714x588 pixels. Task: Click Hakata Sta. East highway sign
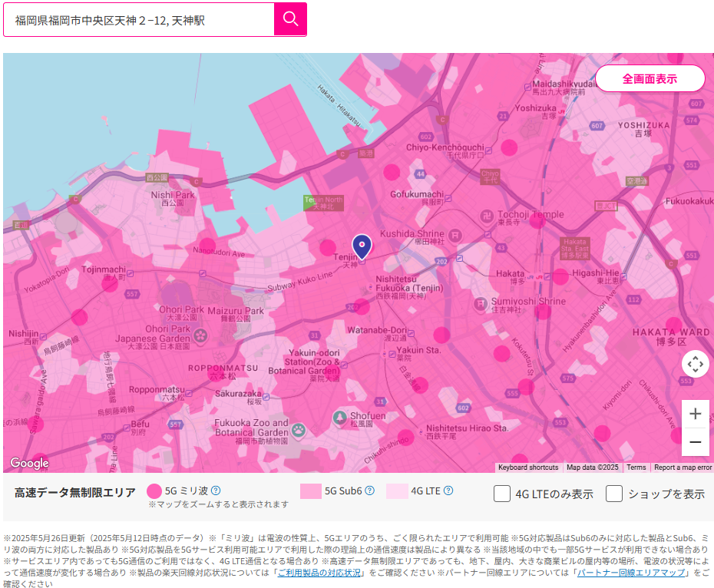tap(575, 248)
